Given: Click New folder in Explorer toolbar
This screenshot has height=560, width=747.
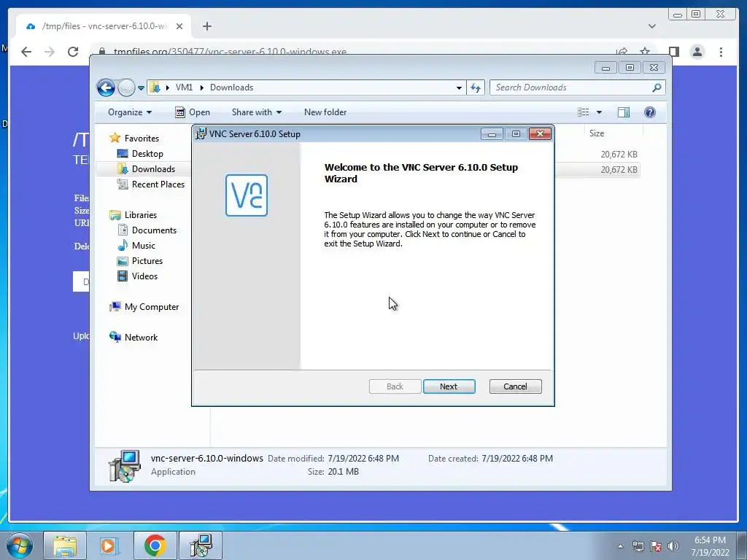Looking at the screenshot, I should tap(325, 112).
